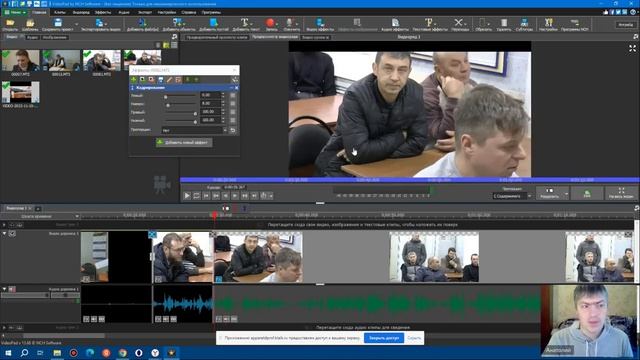Click the 360 view button under preview
The image size is (640, 360).
[x=587, y=193]
